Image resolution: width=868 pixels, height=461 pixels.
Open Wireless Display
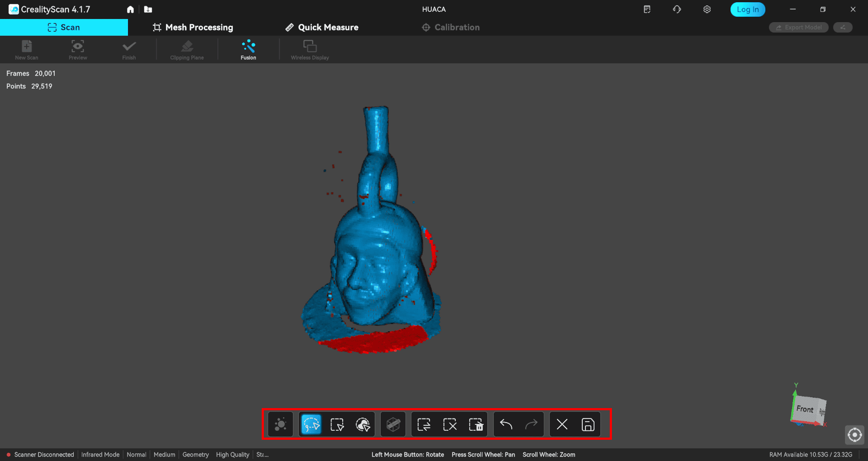[310, 49]
